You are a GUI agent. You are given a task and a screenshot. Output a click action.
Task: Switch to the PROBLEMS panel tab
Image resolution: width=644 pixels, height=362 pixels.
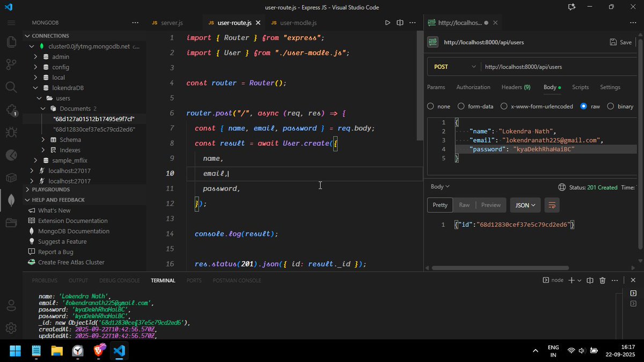pos(45,280)
